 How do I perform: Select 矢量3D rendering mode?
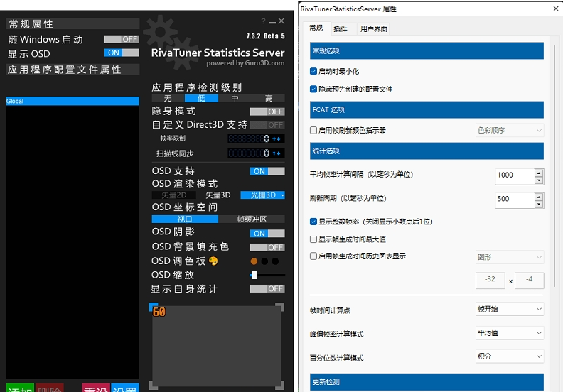click(218, 195)
